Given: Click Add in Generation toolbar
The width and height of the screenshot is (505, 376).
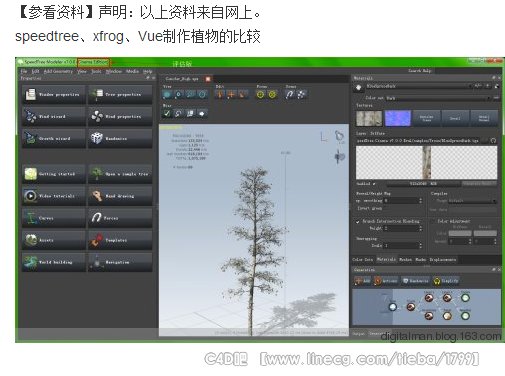Looking at the screenshot, I should click(362, 281).
